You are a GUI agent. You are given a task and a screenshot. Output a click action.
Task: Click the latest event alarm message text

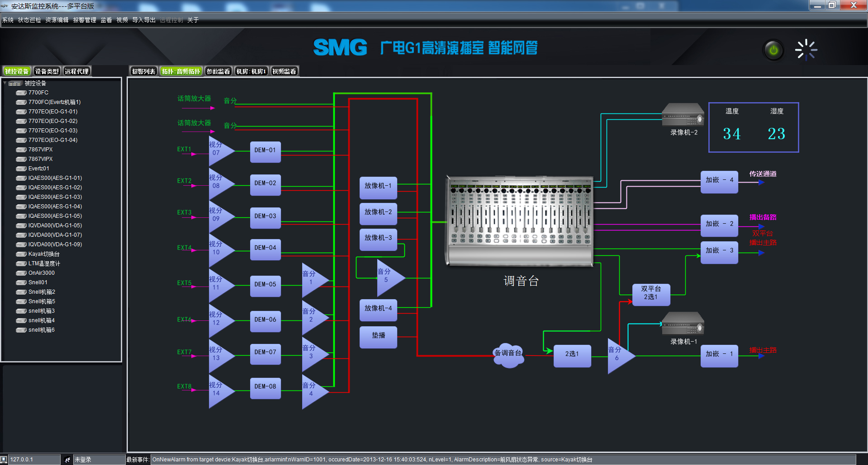pos(372,460)
